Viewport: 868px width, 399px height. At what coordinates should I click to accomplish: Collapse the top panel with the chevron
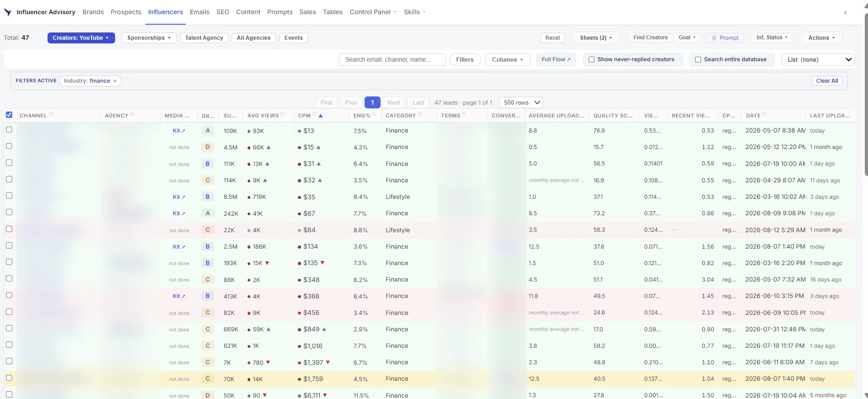pos(845,12)
